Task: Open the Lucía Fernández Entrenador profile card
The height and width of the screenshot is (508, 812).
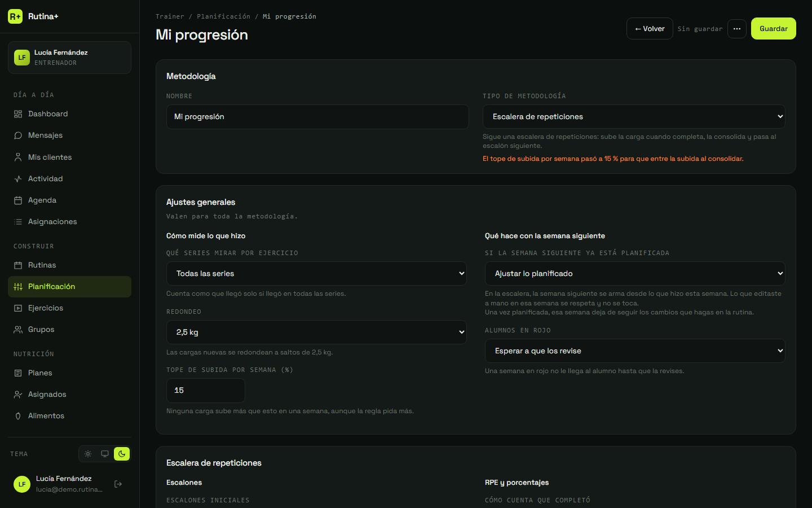Action: click(69, 58)
